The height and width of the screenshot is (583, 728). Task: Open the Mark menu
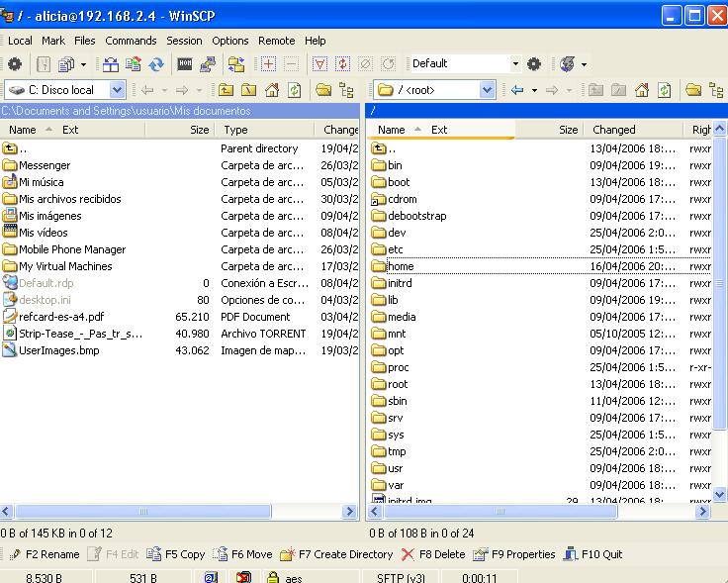point(53,41)
